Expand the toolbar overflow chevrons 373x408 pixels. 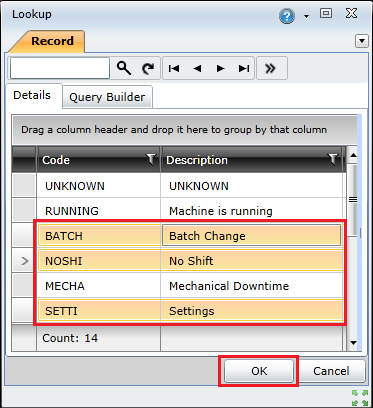coord(271,68)
